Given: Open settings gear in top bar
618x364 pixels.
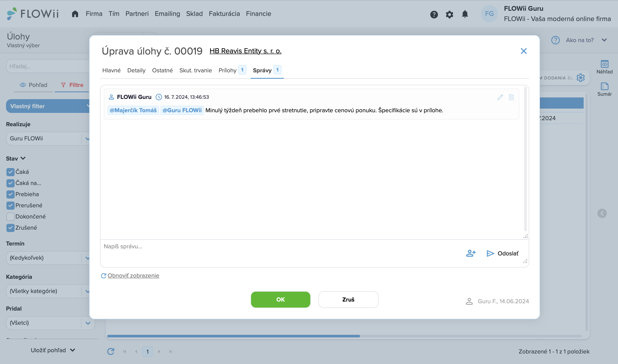Looking at the screenshot, I should click(449, 14).
